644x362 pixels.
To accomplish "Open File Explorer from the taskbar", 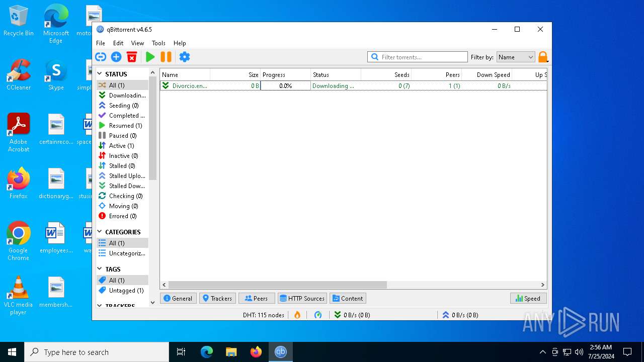I will pos(231,352).
